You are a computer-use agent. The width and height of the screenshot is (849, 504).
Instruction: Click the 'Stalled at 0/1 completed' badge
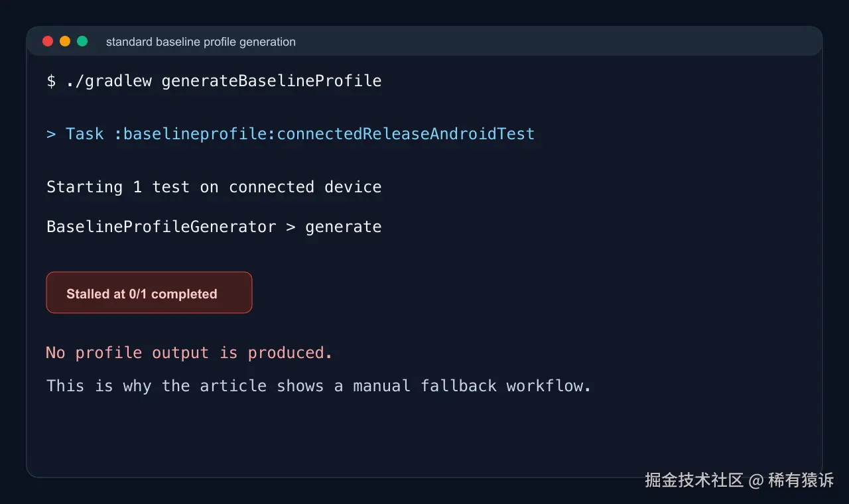(149, 292)
